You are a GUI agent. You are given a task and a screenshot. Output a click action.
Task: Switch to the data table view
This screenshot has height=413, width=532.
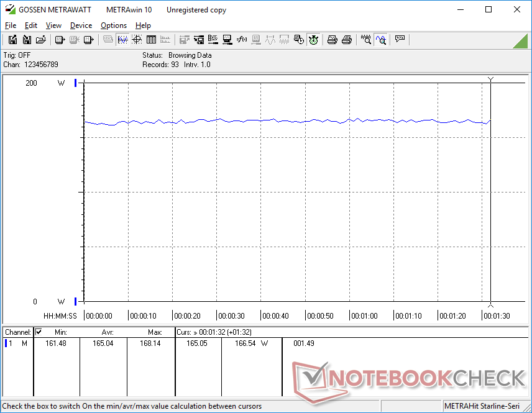pyautogui.click(x=151, y=40)
